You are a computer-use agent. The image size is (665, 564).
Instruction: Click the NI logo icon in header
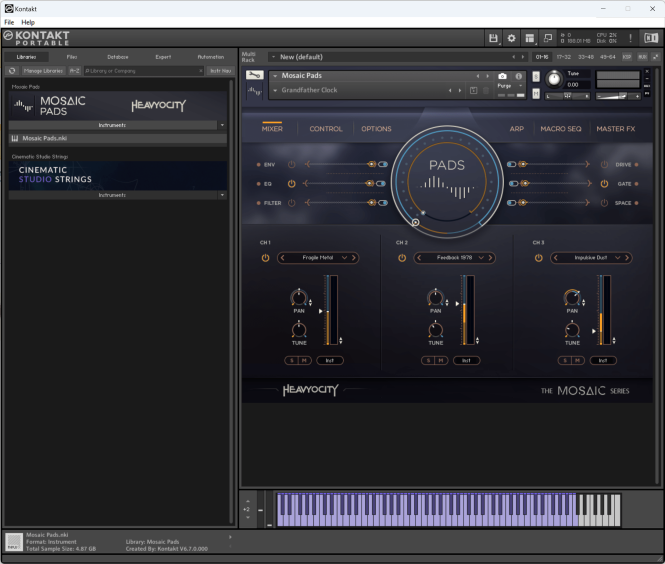651,38
